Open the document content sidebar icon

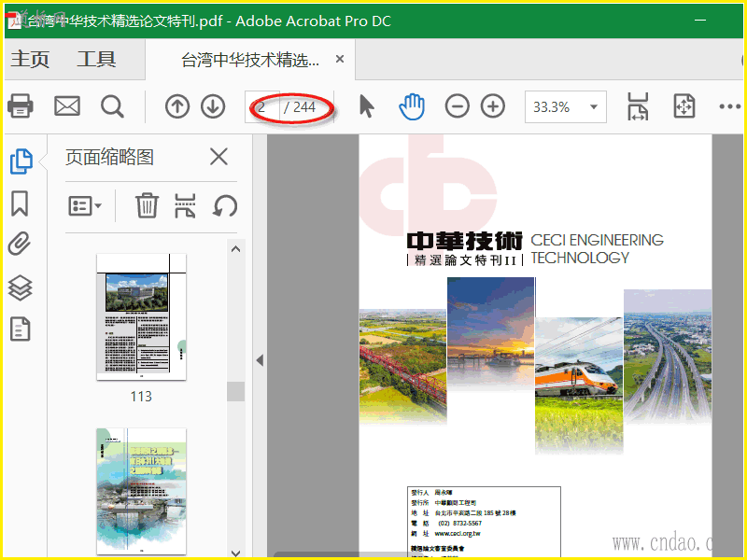(20, 329)
